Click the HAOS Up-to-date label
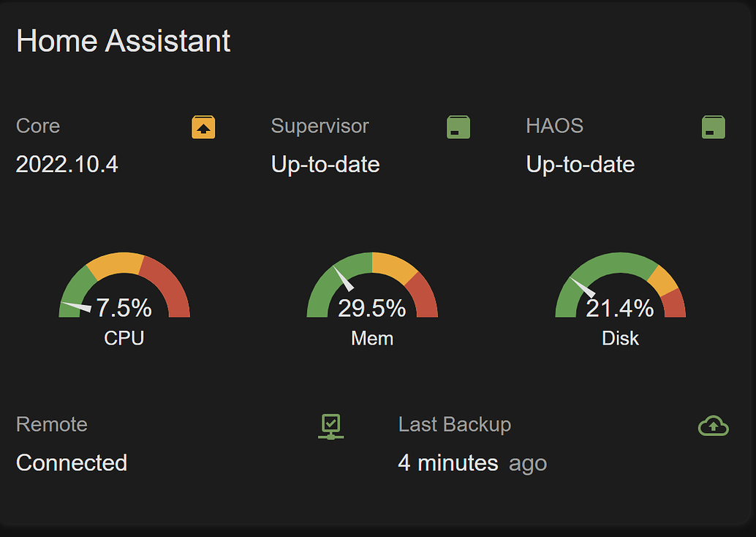 coord(580,164)
